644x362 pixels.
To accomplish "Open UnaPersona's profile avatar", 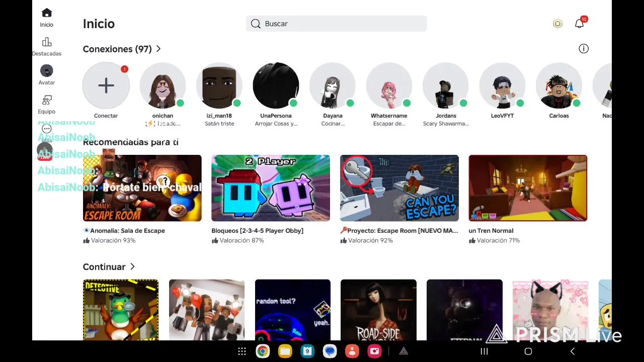I will pyautogui.click(x=276, y=85).
